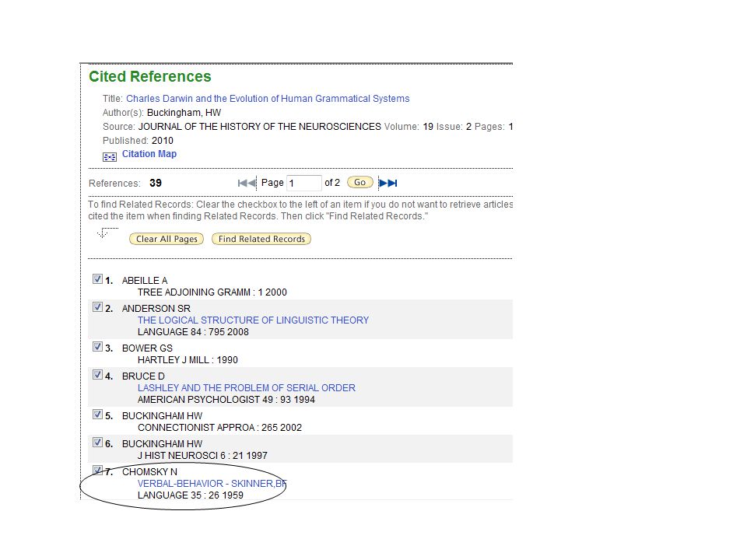Uncheck reference 1 ABEILLE A
This screenshot has height=560, width=747.
tap(98, 279)
